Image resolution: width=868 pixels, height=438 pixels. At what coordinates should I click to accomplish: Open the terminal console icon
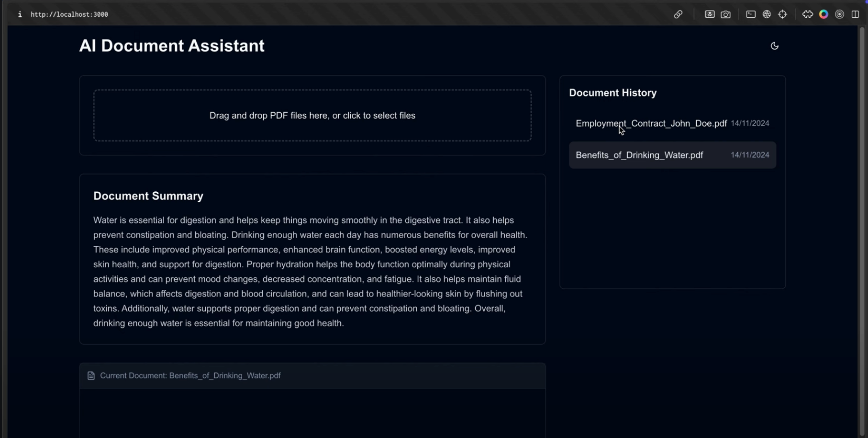[751, 14]
